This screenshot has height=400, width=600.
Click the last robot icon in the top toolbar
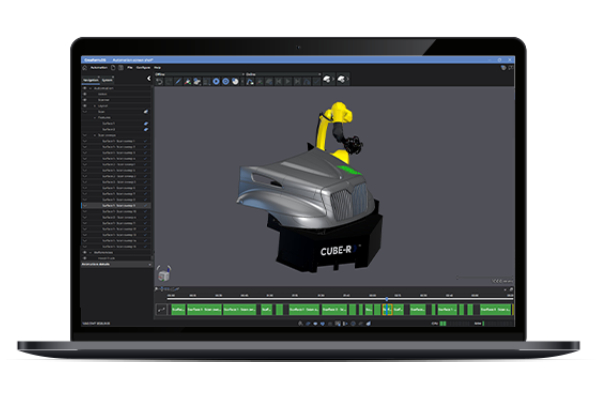click(342, 81)
